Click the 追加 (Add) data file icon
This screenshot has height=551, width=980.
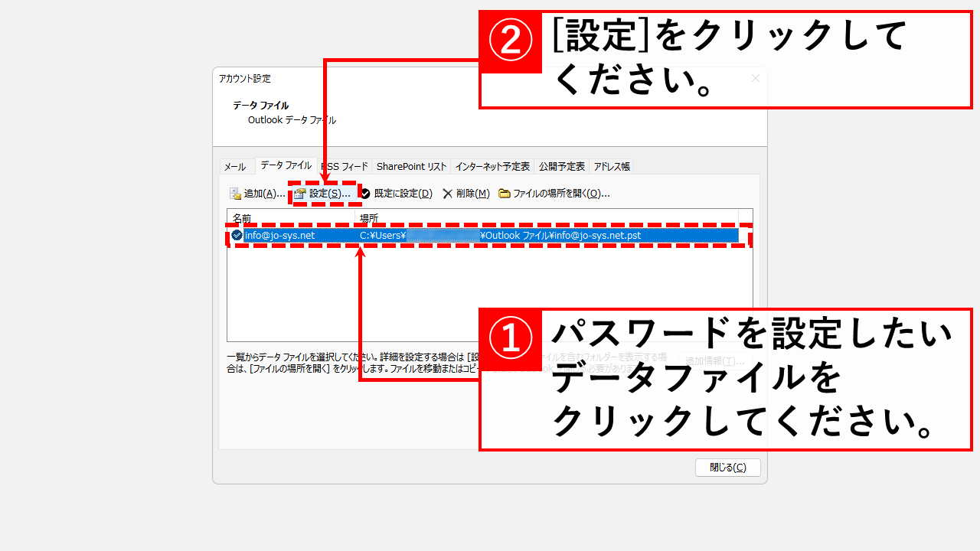(236, 194)
